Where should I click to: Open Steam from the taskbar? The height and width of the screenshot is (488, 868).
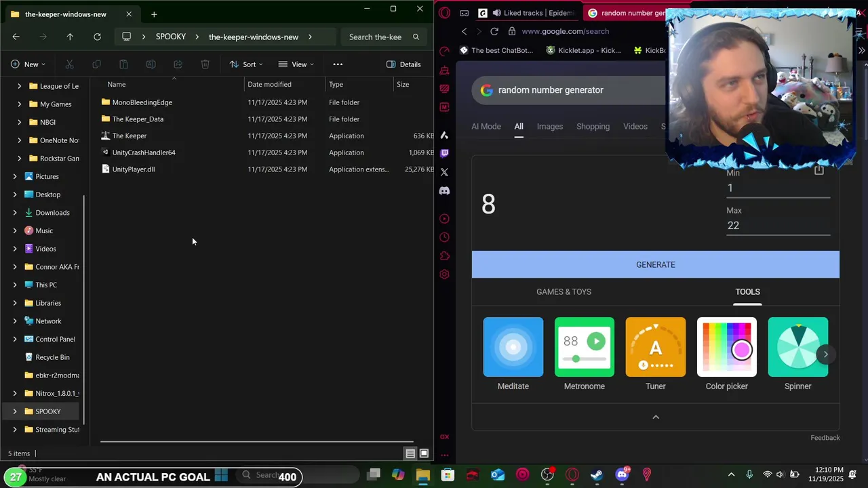point(597,475)
